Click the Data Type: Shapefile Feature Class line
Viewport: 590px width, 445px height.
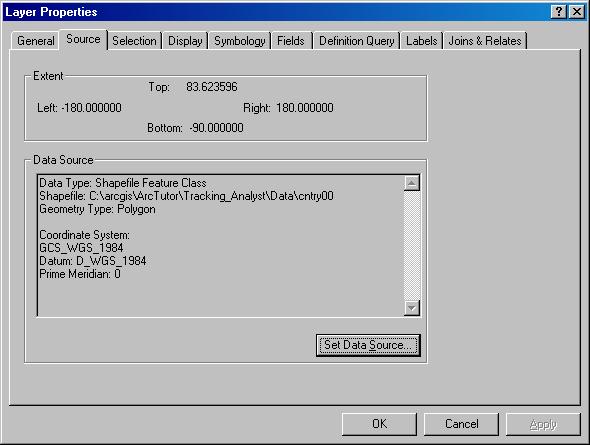[123, 183]
